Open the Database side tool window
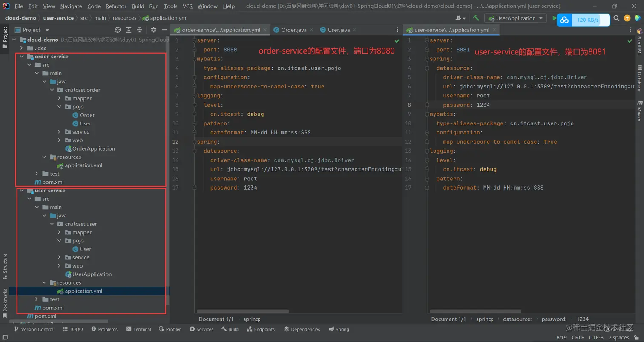Image resolution: width=644 pixels, height=342 pixels. click(x=639, y=78)
